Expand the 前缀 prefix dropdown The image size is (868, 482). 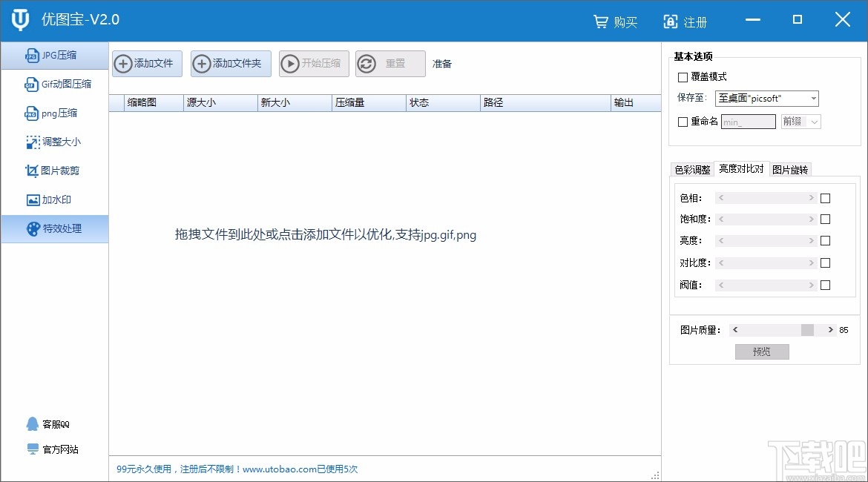(800, 121)
